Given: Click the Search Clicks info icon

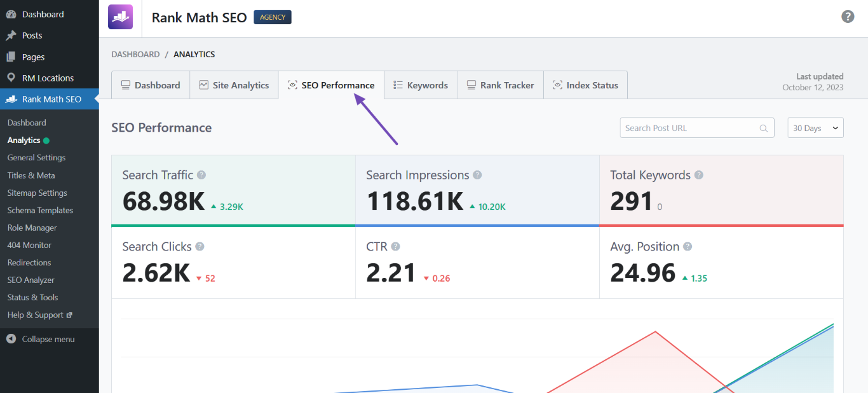Looking at the screenshot, I should 200,247.
